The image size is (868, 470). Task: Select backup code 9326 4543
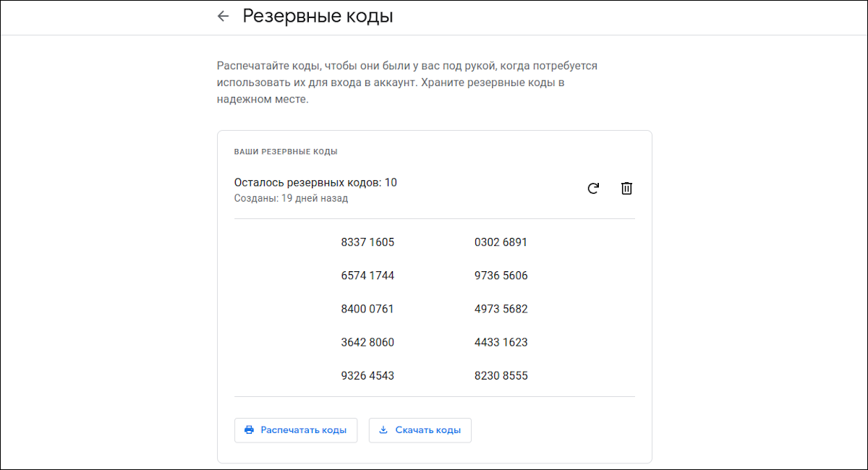(367, 375)
